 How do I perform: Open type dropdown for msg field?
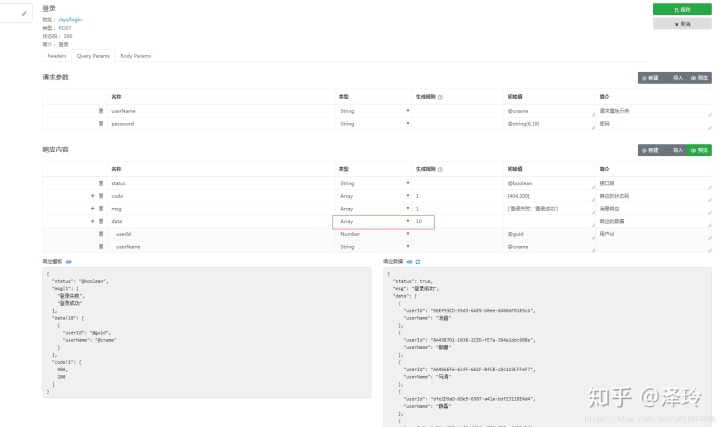point(374,208)
